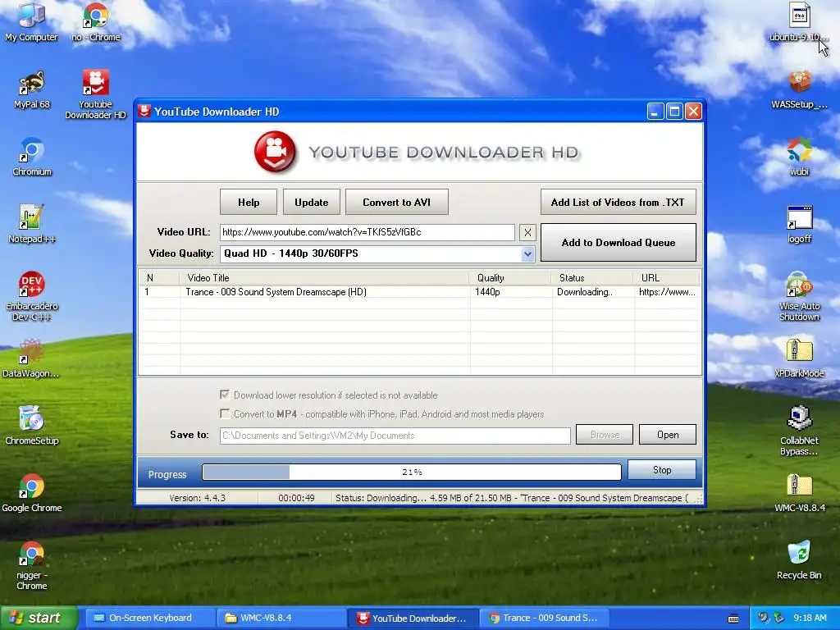This screenshot has width=840, height=630.
Task: Click the 'Downloading..' status cell
Action: [584, 292]
